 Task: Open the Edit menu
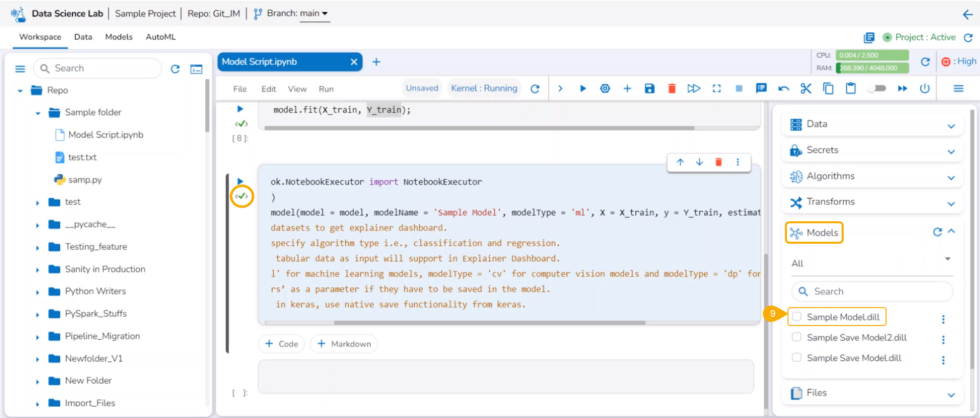point(269,89)
